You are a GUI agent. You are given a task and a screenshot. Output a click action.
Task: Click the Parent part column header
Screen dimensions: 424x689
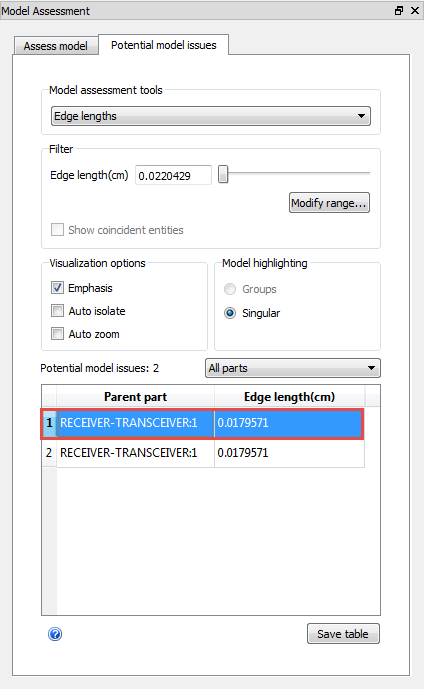pyautogui.click(x=135, y=397)
